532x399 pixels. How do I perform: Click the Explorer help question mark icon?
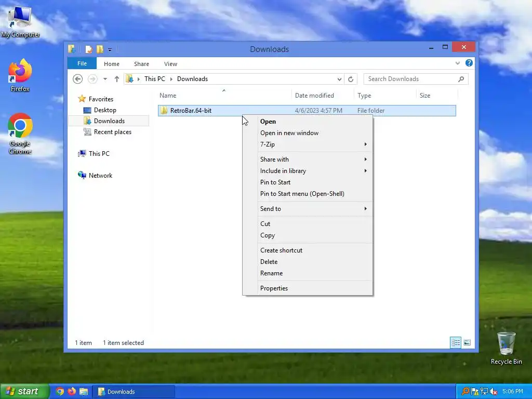[x=469, y=63]
